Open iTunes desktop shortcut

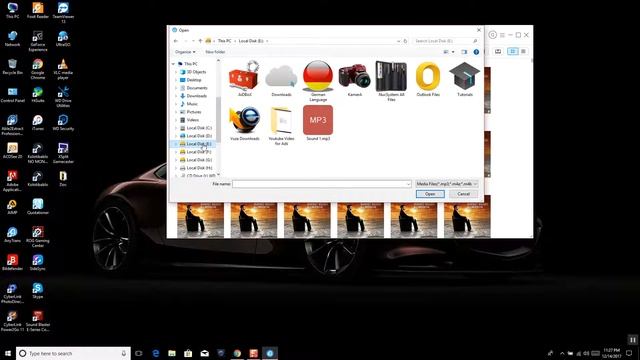38,123
